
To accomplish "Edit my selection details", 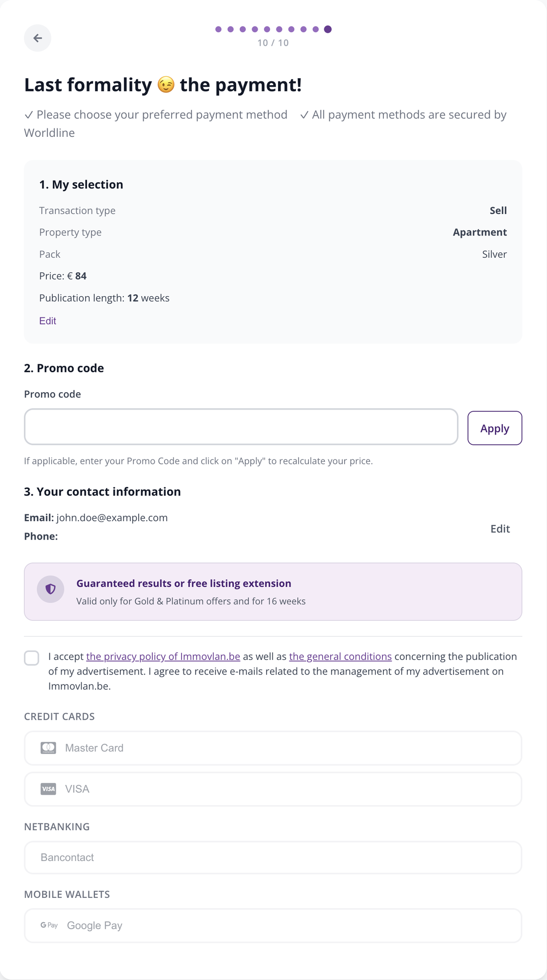I will point(48,321).
